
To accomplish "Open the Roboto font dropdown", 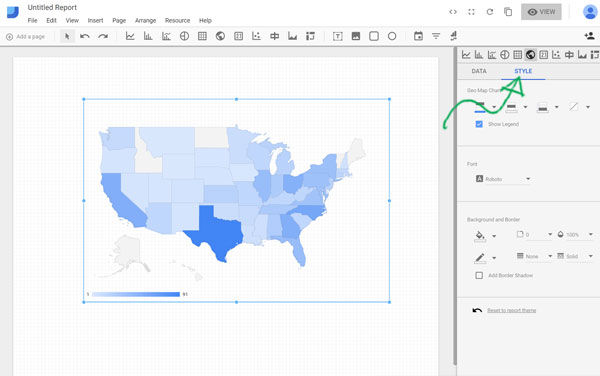I will [x=503, y=179].
